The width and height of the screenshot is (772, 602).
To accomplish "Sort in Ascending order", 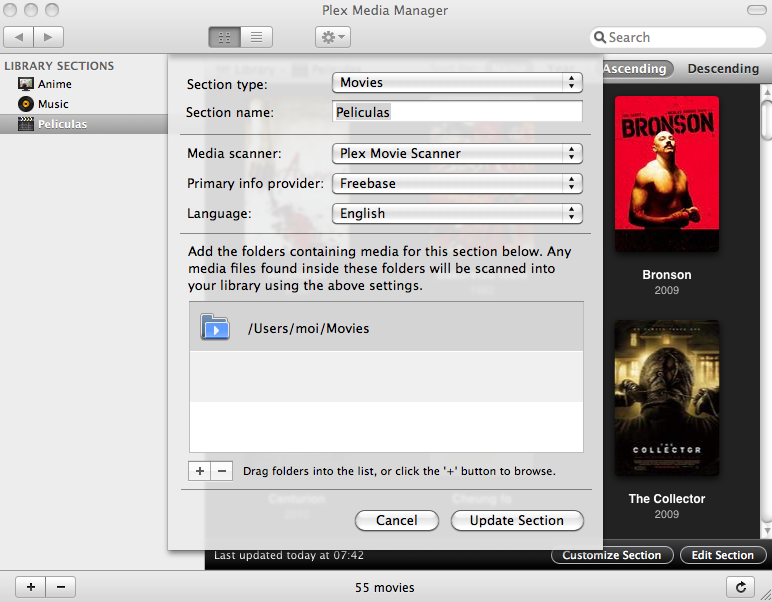I will (x=635, y=69).
